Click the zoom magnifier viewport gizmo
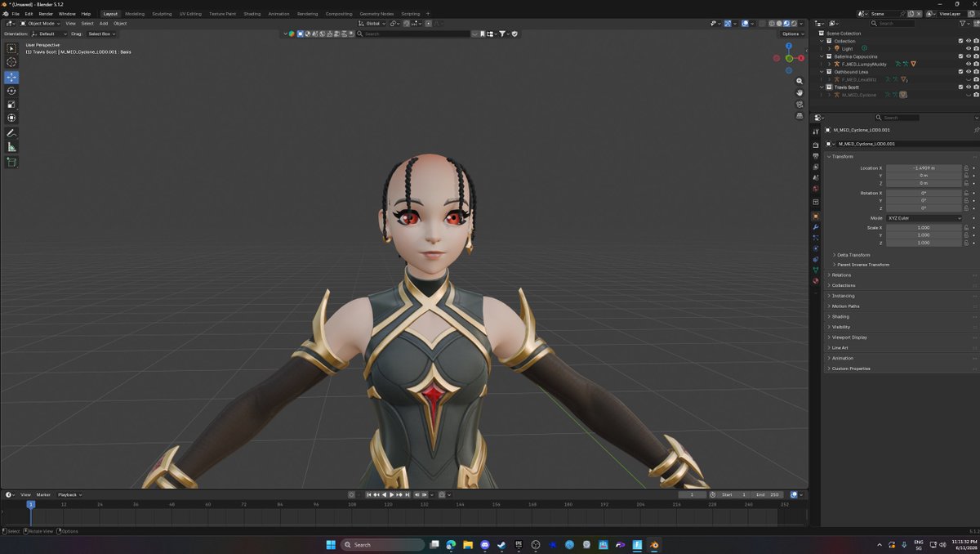Screen dimensions: 980x554 pos(800,82)
